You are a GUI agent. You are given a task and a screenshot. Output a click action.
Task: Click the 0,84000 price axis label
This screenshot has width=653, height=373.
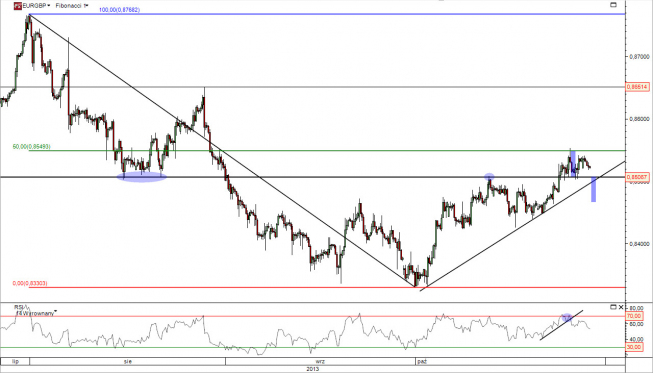(639, 244)
